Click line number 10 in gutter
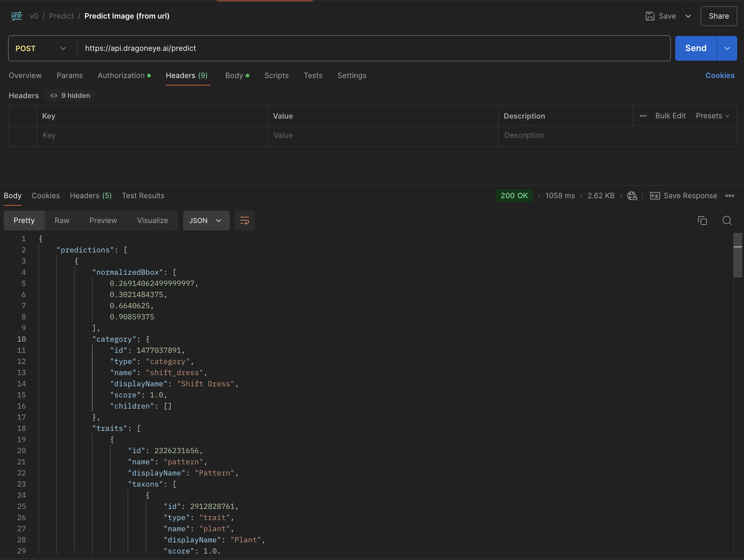 [x=21, y=339]
